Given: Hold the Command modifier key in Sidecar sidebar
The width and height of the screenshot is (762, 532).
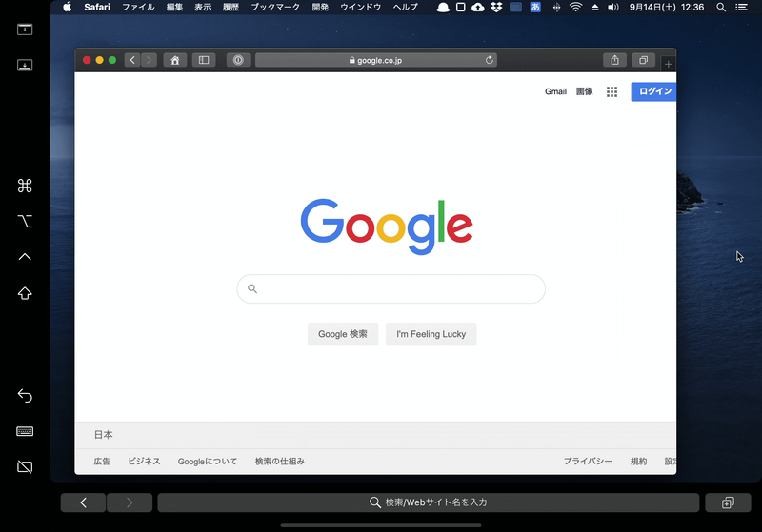Looking at the screenshot, I should (x=25, y=186).
